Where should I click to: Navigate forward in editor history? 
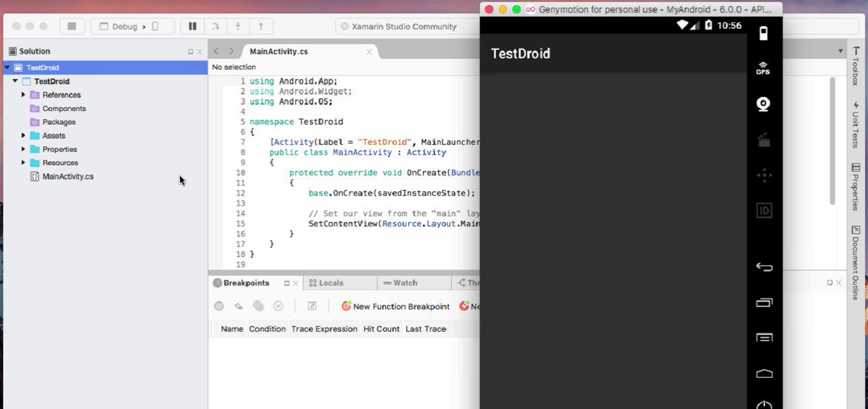click(231, 51)
